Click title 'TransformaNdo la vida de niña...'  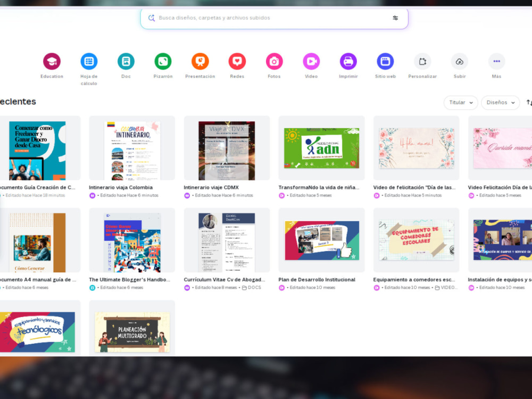click(319, 187)
